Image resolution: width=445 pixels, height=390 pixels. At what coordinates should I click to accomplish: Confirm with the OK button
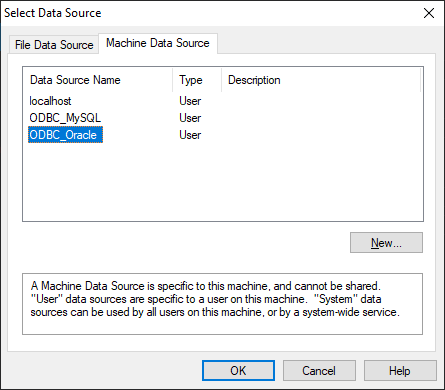point(238,370)
